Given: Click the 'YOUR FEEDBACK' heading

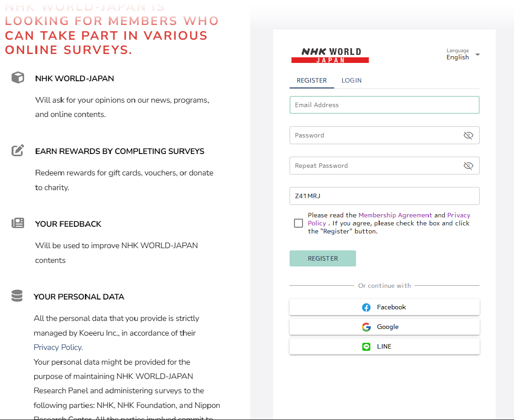Looking at the screenshot, I should tap(68, 224).
